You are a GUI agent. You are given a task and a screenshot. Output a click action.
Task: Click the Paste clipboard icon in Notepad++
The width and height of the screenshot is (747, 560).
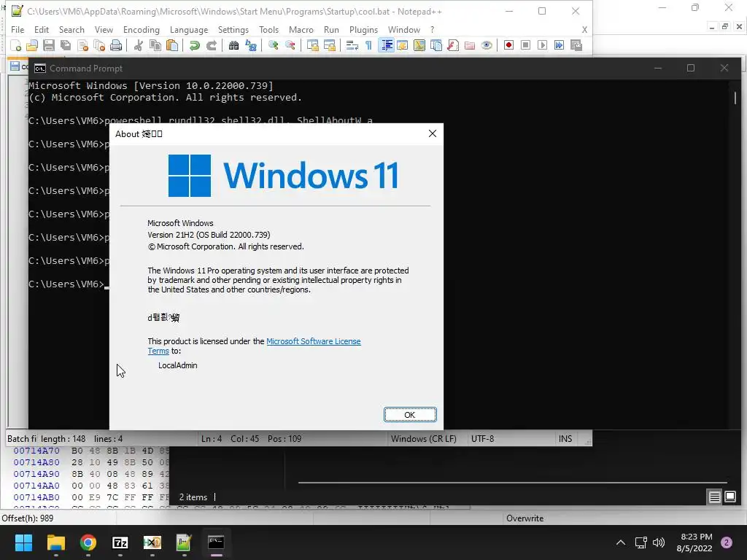tap(172, 45)
